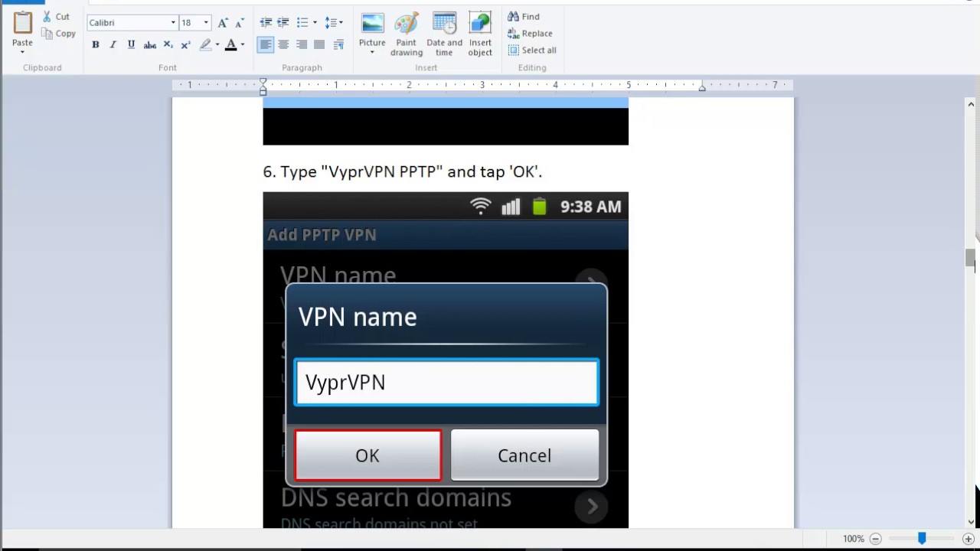Select the embedded Android VPN name screenshot
Viewport: 980px width, 551px height.
pos(446,360)
